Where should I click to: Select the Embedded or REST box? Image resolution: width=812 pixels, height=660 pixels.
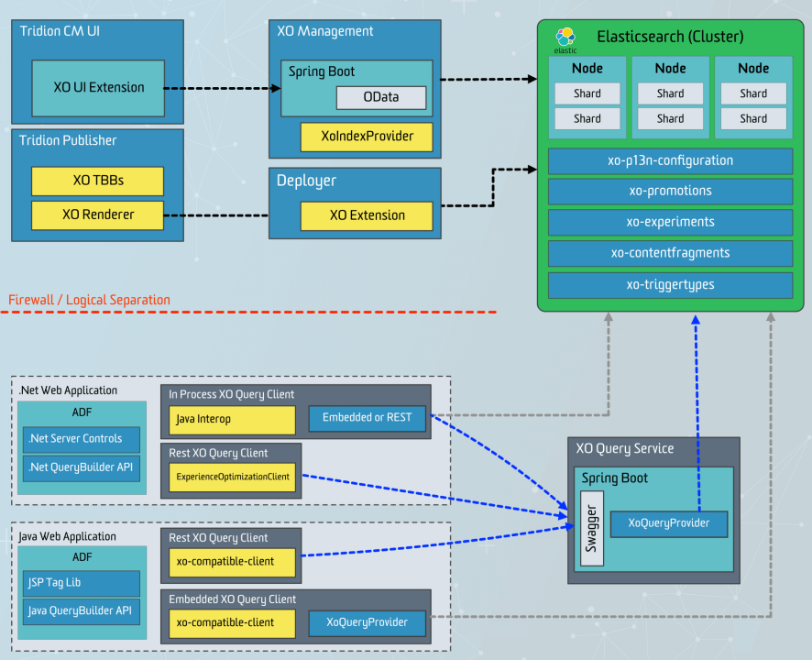click(x=368, y=418)
